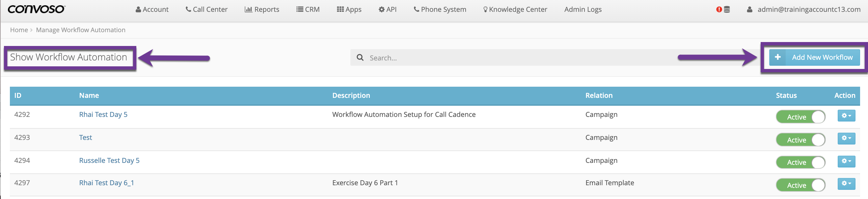Disable the Active switch for workflow 4293
This screenshot has width=868, height=199.
coord(800,140)
